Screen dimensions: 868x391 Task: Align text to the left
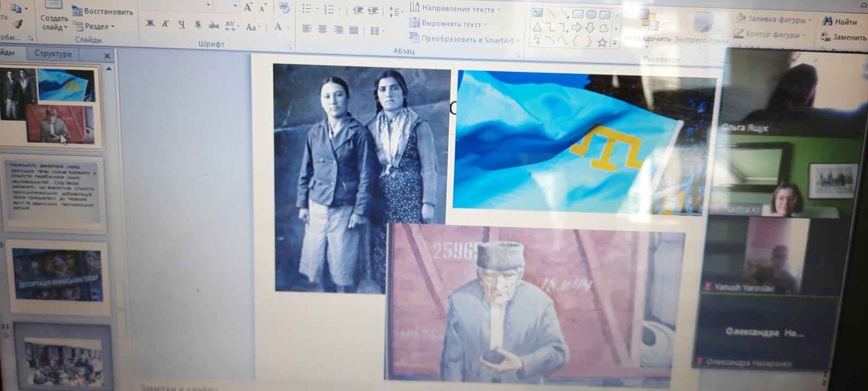(x=307, y=29)
